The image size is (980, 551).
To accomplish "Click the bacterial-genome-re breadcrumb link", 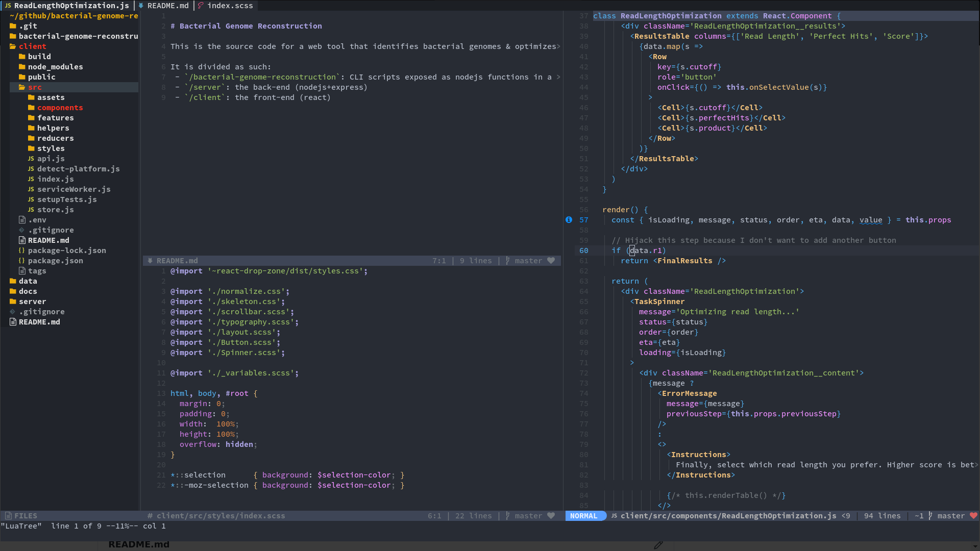I will click(x=95, y=15).
